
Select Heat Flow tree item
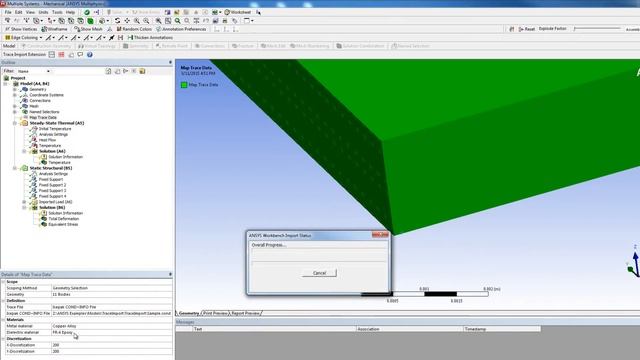click(47, 140)
